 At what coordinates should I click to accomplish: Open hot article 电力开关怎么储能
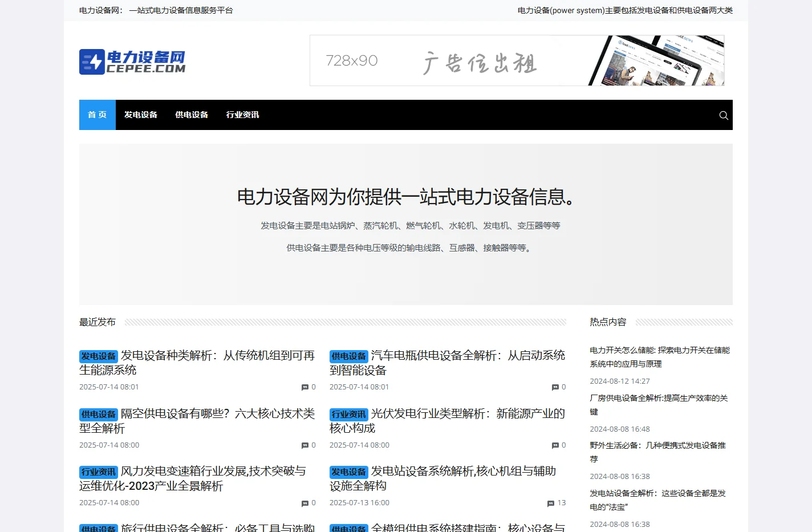[660, 357]
